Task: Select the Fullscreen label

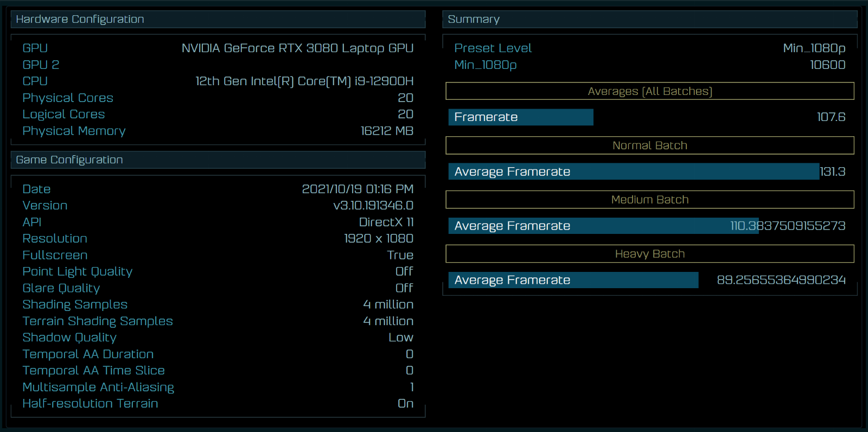Action: click(55, 255)
